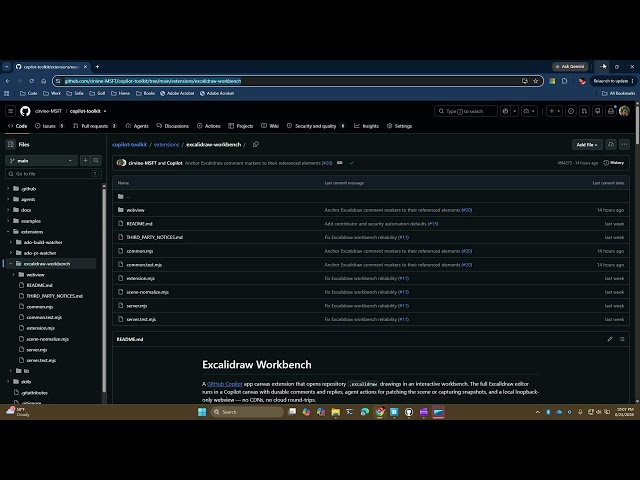Search this repository with tree magnifier icon
Screen dimensions: 640x480
pos(96,160)
